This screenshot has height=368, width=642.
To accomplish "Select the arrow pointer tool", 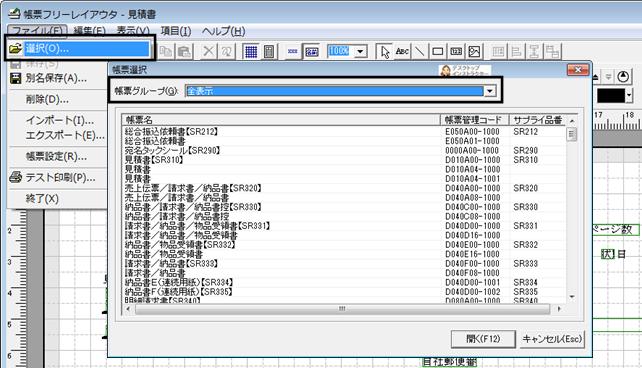I will pos(385,52).
